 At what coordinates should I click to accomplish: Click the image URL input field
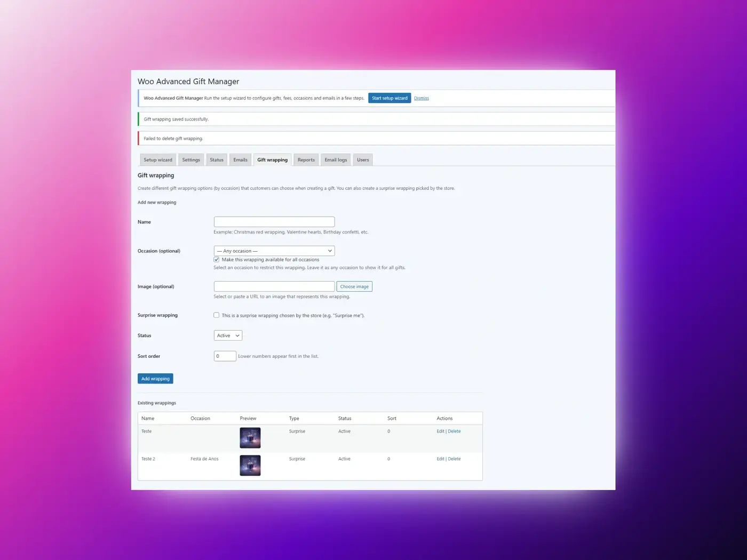point(274,286)
